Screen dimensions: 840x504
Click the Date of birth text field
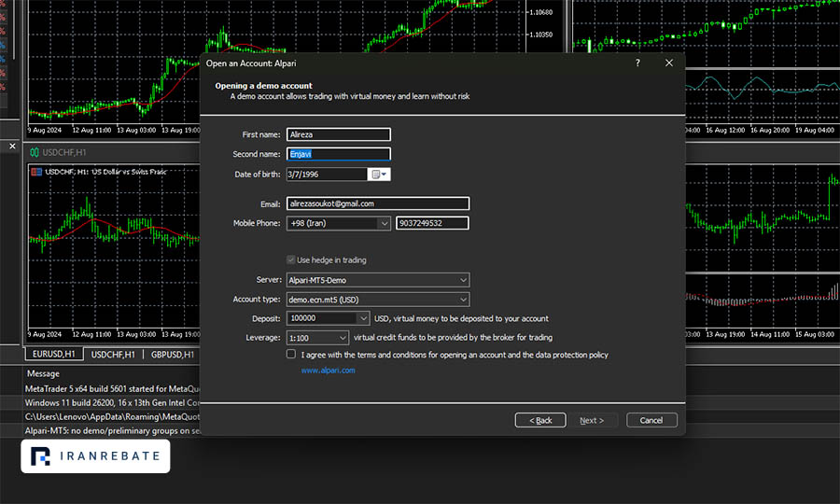[x=327, y=175]
